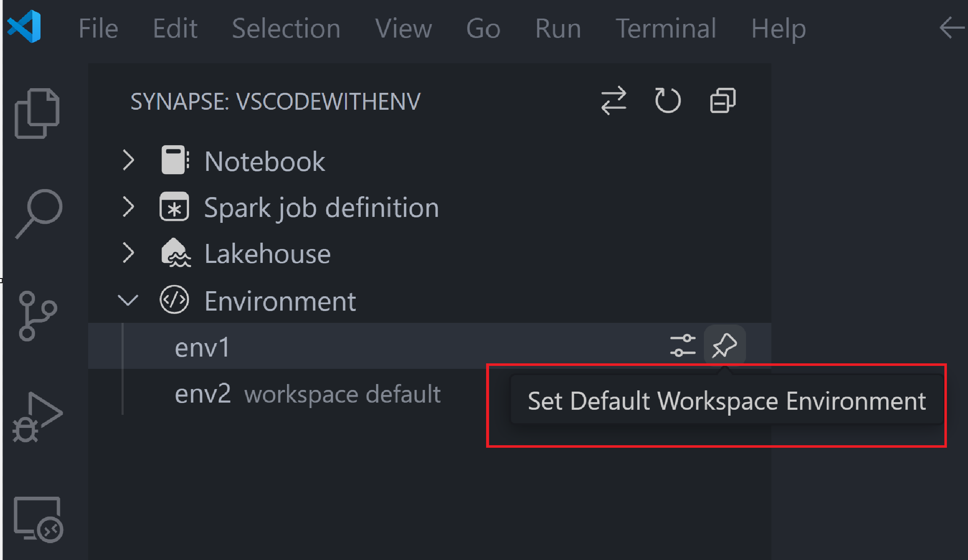This screenshot has height=560, width=968.
Task: Open the Run and Debug view
Action: click(x=38, y=417)
